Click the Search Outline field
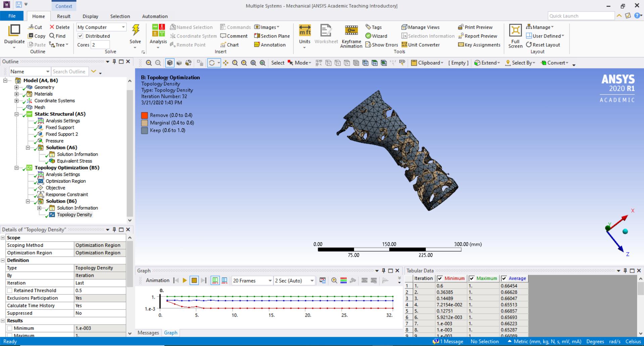This screenshot has height=346, width=644. [x=70, y=71]
